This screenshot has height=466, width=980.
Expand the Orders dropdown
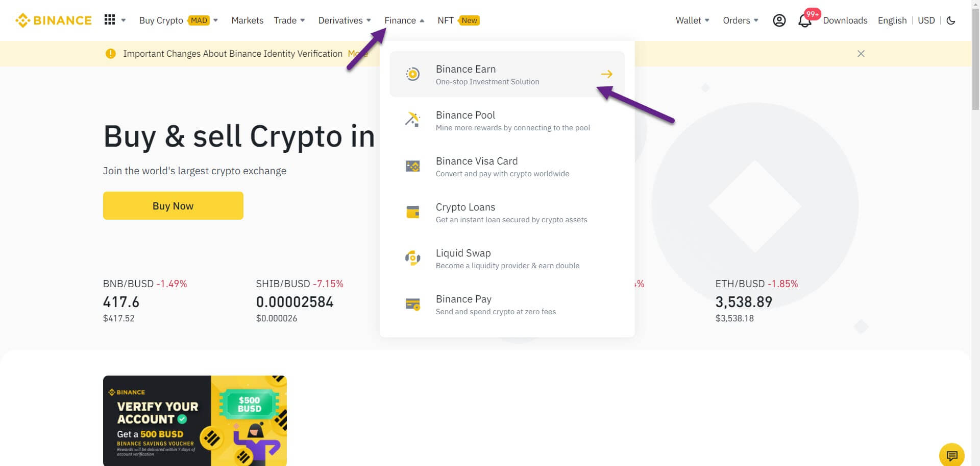(x=741, y=20)
